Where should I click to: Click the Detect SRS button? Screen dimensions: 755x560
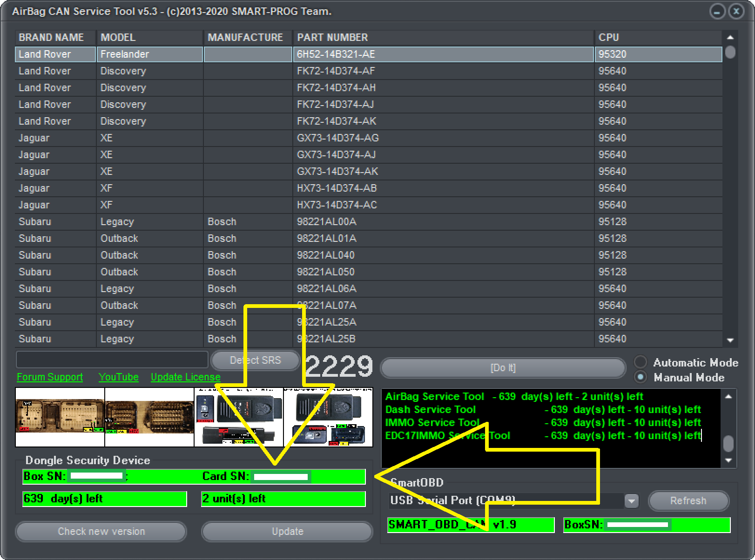coord(255,360)
